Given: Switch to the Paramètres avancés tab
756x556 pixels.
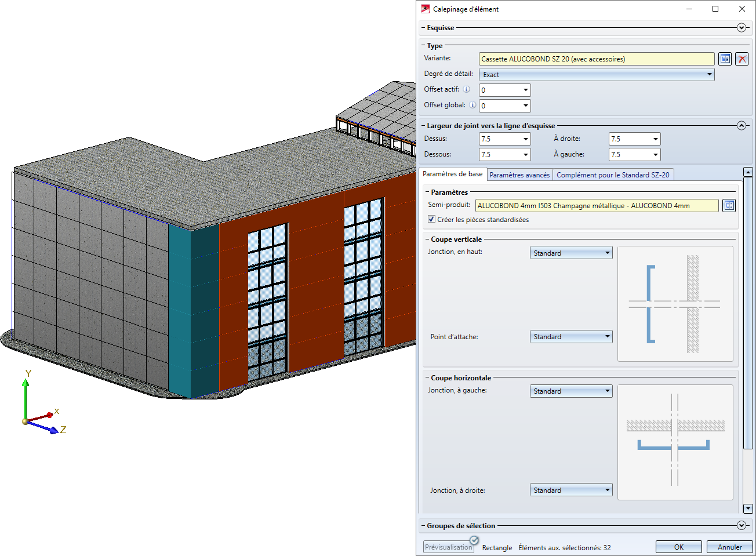Looking at the screenshot, I should point(519,175).
